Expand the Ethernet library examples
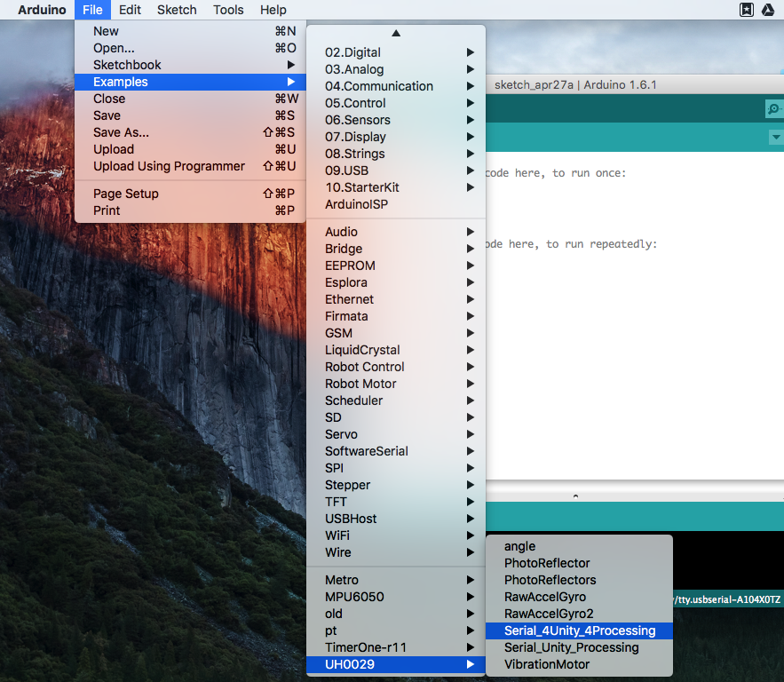This screenshot has height=682, width=784. click(396, 299)
